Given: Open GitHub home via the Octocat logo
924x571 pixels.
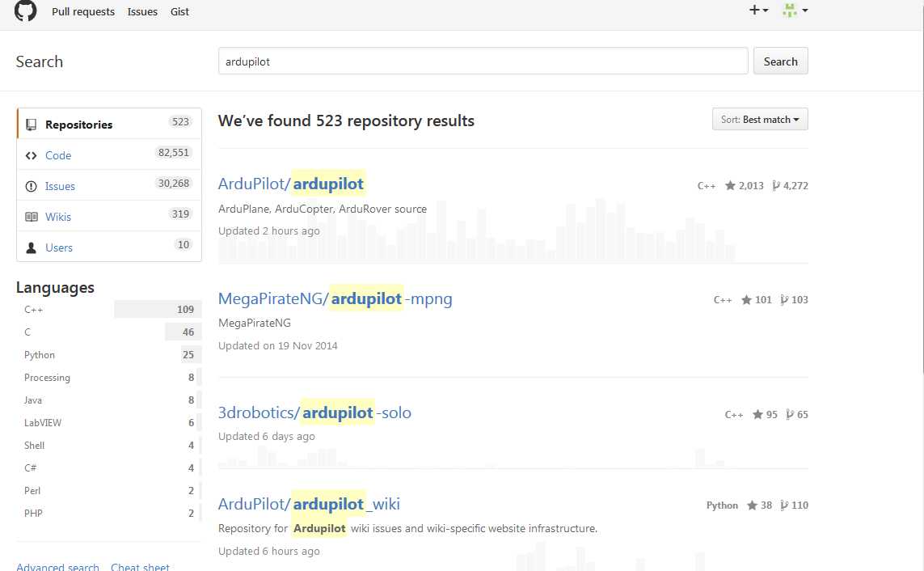Looking at the screenshot, I should pos(25,11).
